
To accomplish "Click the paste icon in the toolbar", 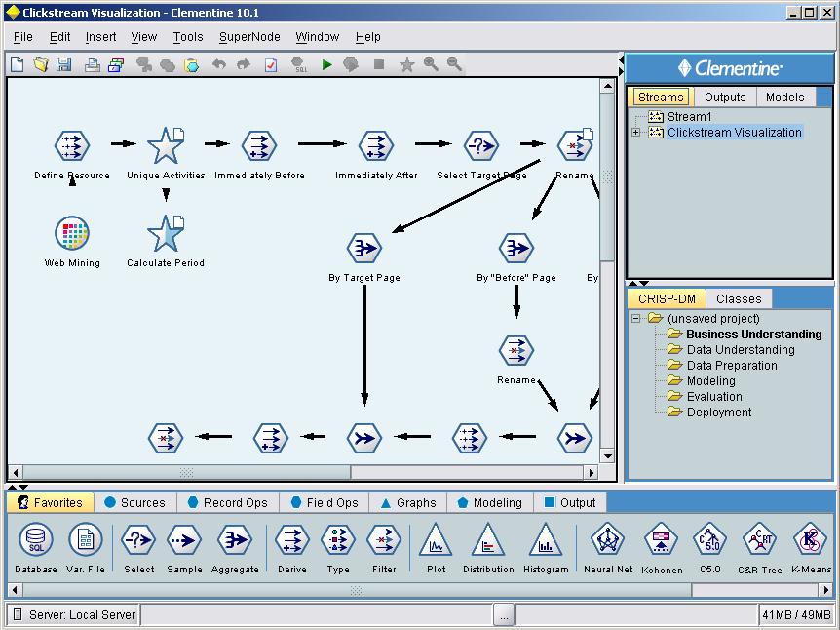I will tap(191, 65).
